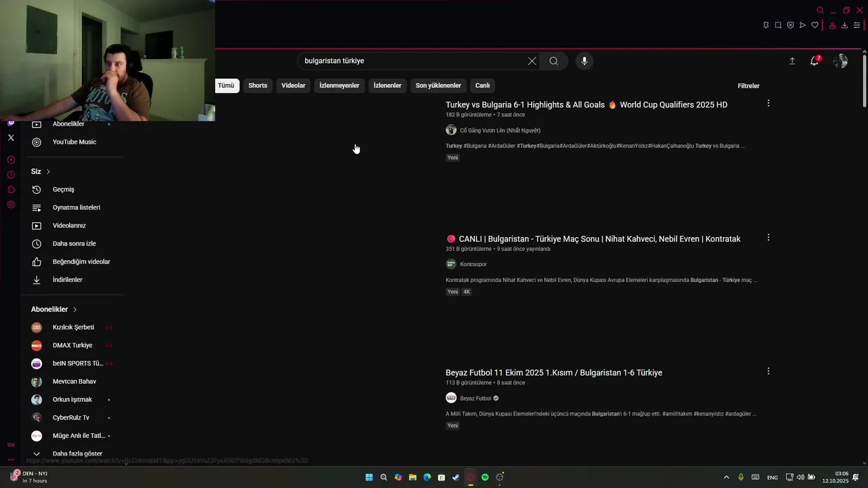Click the snapshot capture icon in browser toolbar
This screenshot has width=868, height=488.
click(x=778, y=25)
